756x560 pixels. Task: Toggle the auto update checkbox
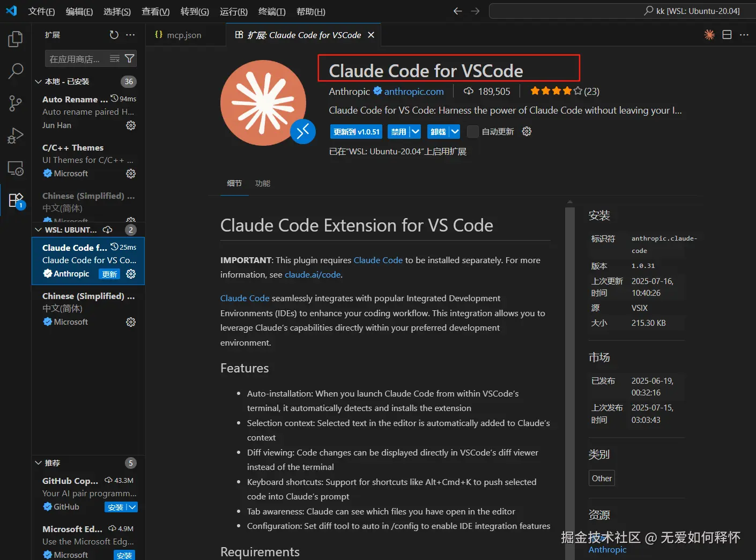[472, 131]
